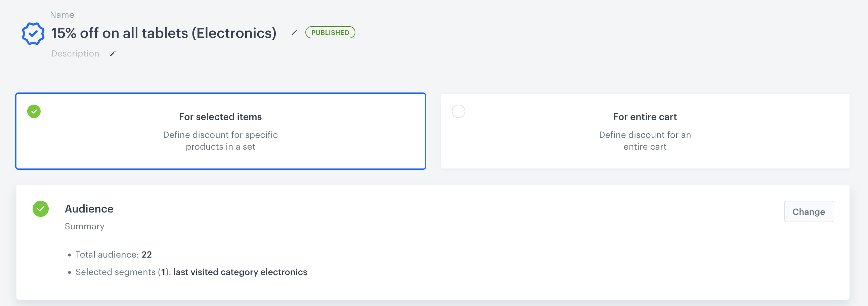Click the "For entire cart" card title
Screen dimensions: 868x306
645,117
